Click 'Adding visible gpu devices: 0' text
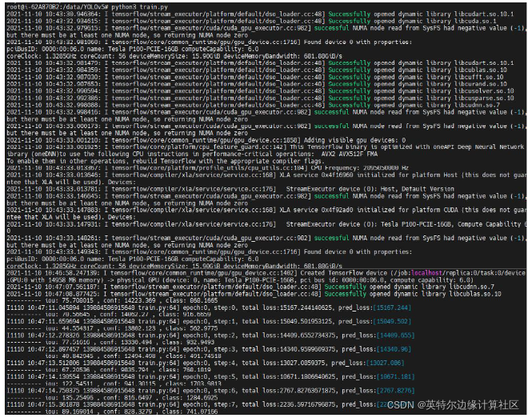This screenshot has height=418, width=532. 355,140
